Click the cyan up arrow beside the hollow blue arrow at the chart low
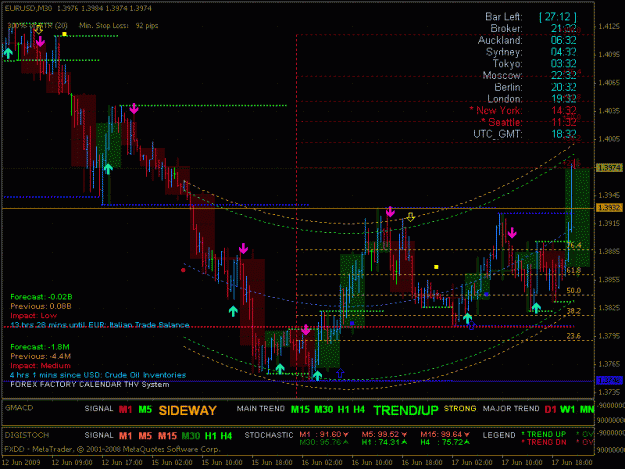 317,375
